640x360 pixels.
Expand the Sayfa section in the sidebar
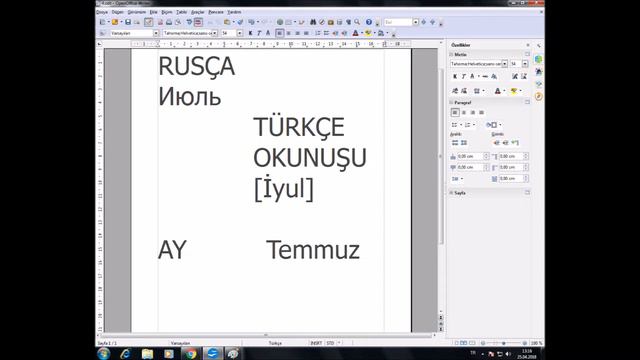point(451,193)
